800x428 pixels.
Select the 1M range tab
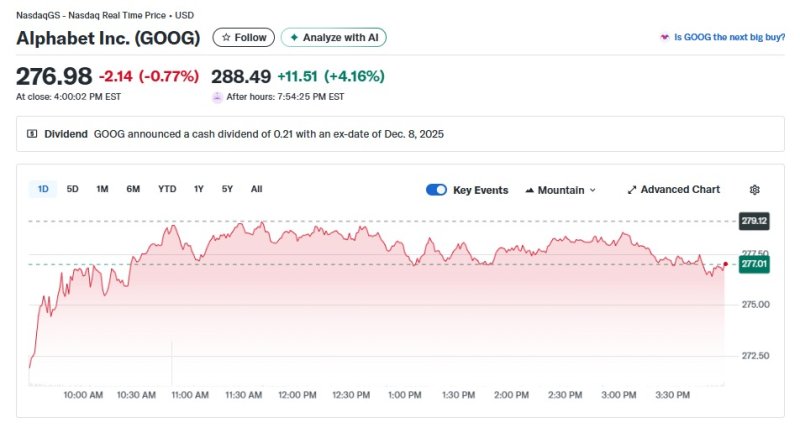point(102,189)
